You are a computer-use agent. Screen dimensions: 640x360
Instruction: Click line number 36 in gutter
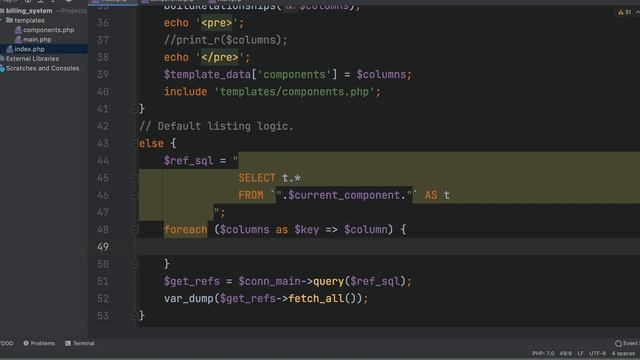(103, 23)
